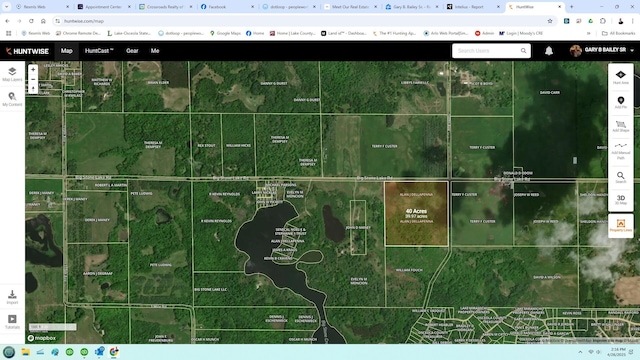Screen dimensions: 640x360
Task: Select the Add Pin tool
Action: pos(620,102)
